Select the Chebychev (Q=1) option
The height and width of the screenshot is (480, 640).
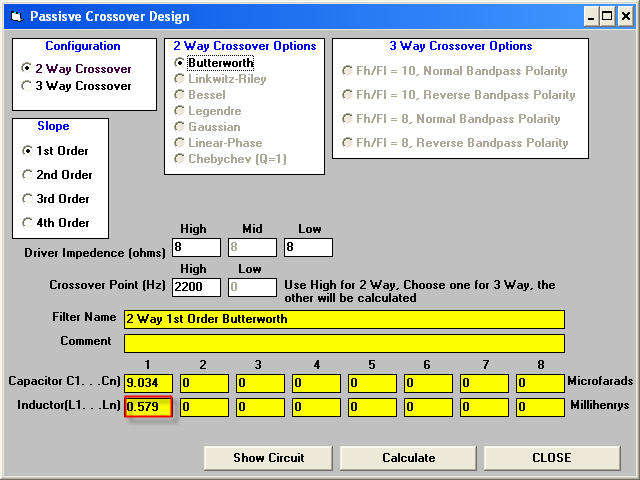coord(230,159)
